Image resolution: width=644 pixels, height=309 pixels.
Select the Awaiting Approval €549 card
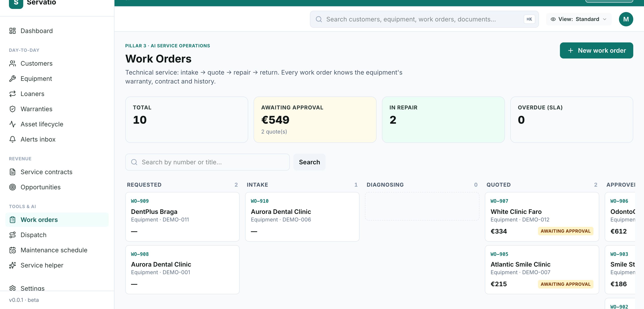(x=315, y=119)
